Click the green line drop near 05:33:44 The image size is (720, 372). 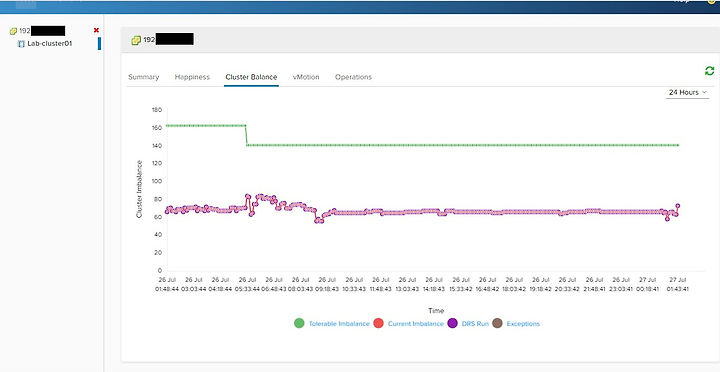click(247, 135)
